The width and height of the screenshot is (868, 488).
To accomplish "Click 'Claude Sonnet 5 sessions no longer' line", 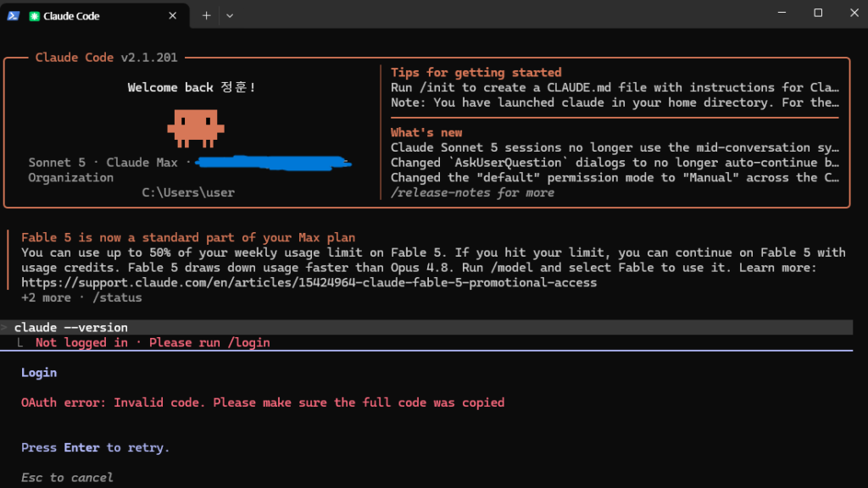I will pyautogui.click(x=615, y=147).
